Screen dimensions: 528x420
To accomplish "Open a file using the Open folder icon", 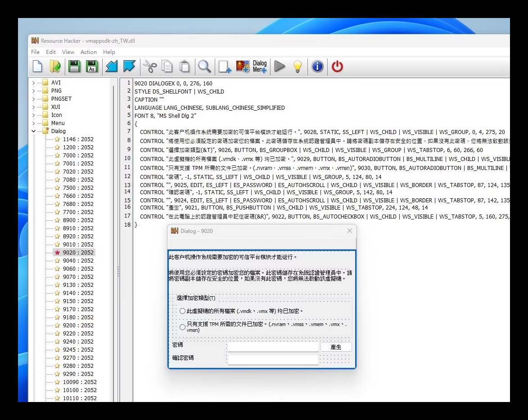I will pos(54,66).
